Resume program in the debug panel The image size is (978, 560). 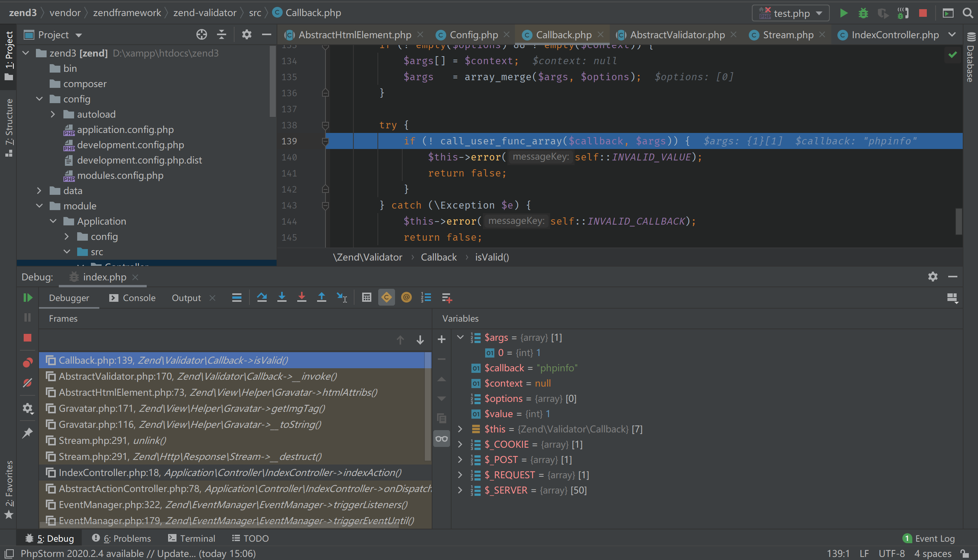click(28, 297)
